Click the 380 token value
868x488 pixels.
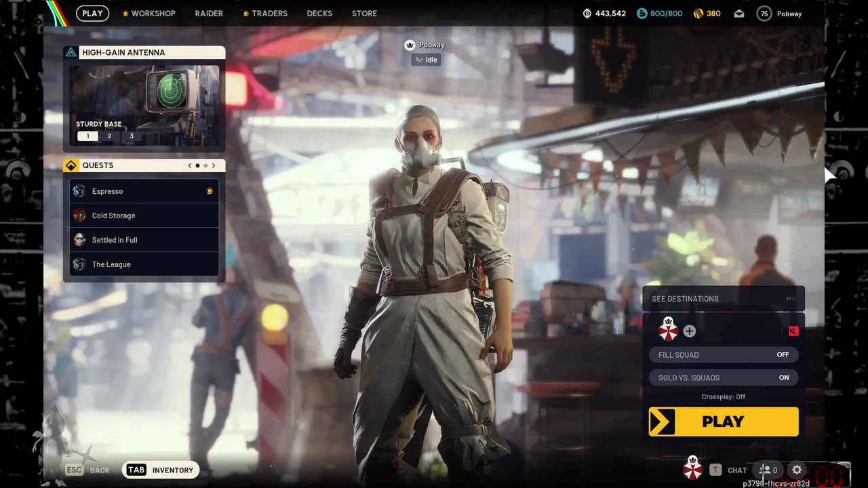(x=713, y=14)
